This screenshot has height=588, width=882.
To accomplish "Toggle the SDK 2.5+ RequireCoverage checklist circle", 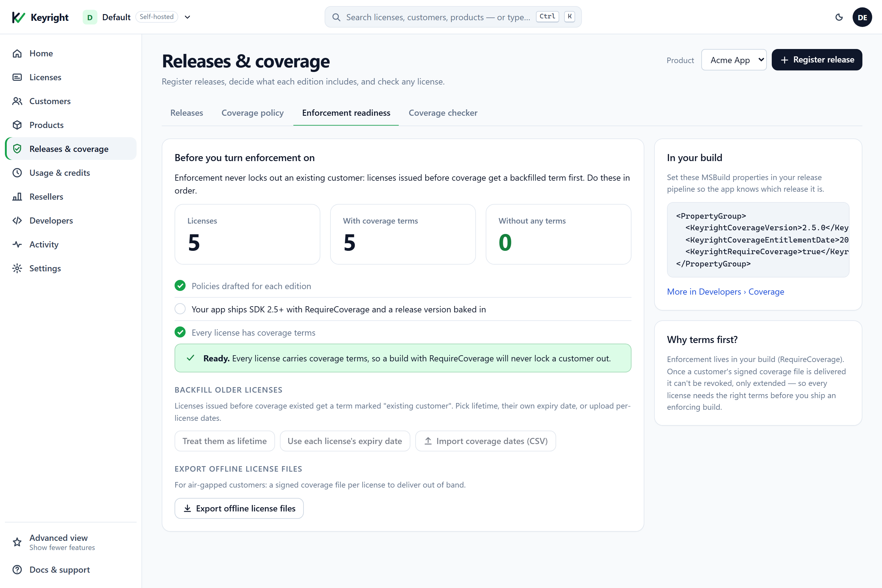I will point(180,309).
